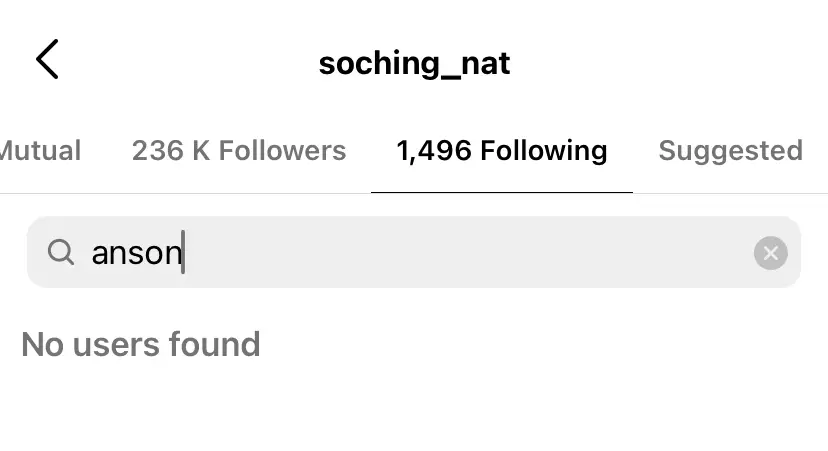Click the underline beneath the Following tab
Viewport: 828px width, 451px height.
click(502, 192)
